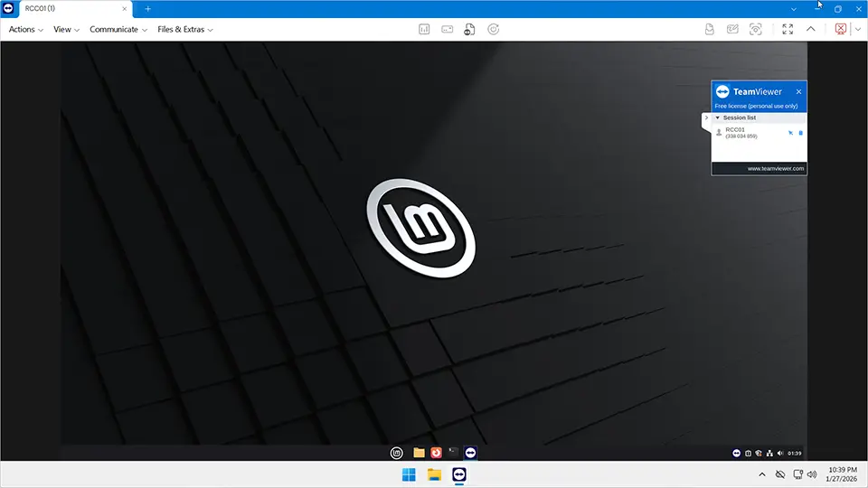This screenshot has width=868, height=488.
Task: Click the 01:39 clock in Mint panel
Action: [795, 453]
